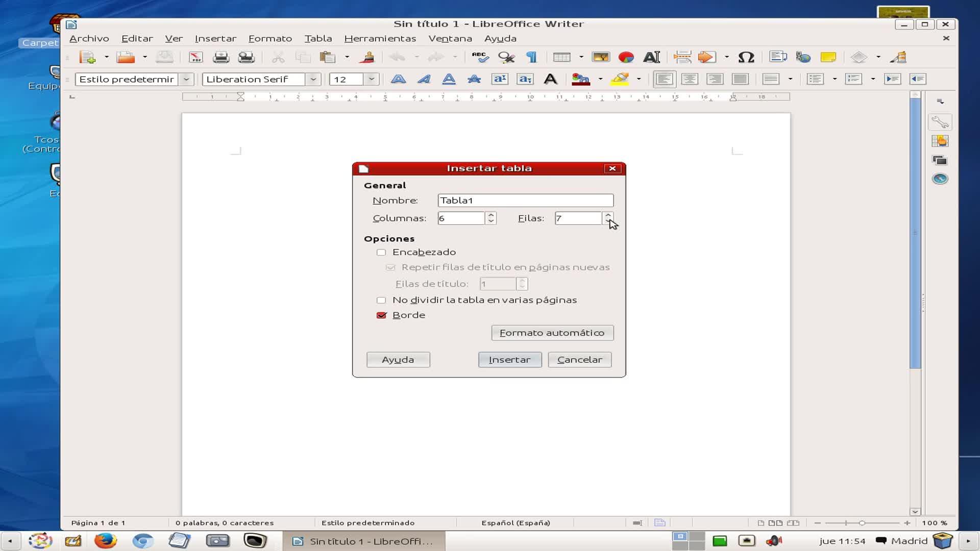Click the spellcheck ABC icon
The height and width of the screenshot is (551, 980).
tap(480, 57)
